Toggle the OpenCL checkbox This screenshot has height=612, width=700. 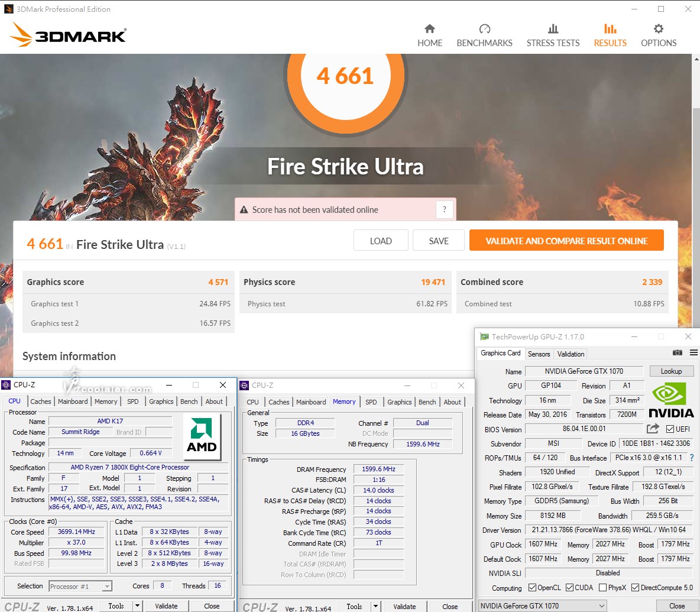click(532, 587)
